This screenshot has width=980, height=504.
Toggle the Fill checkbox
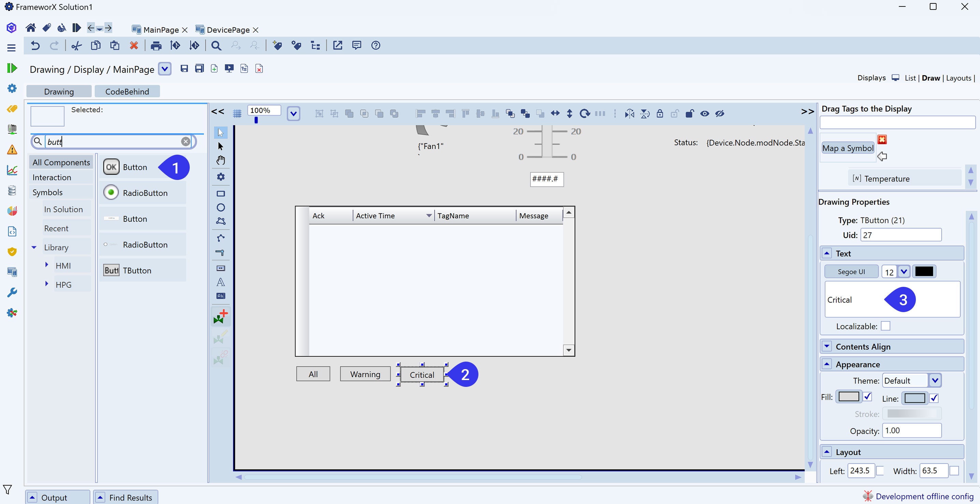coord(867,397)
